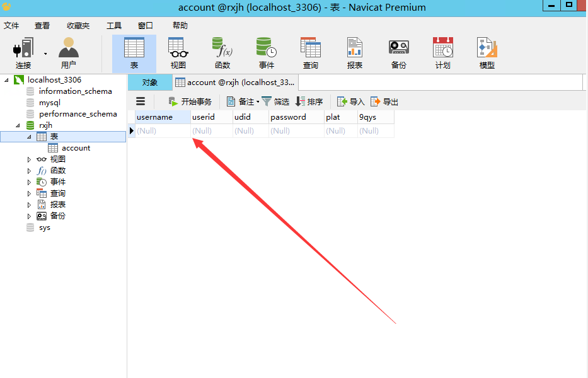The image size is (588, 378).
Task: Click the 导入 (Import) button
Action: (x=351, y=101)
